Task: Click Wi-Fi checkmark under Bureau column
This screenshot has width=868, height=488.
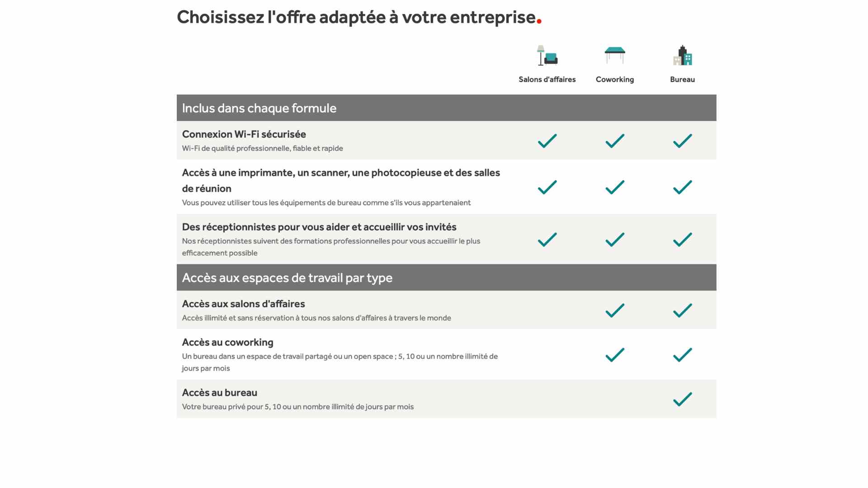Action: click(x=683, y=141)
